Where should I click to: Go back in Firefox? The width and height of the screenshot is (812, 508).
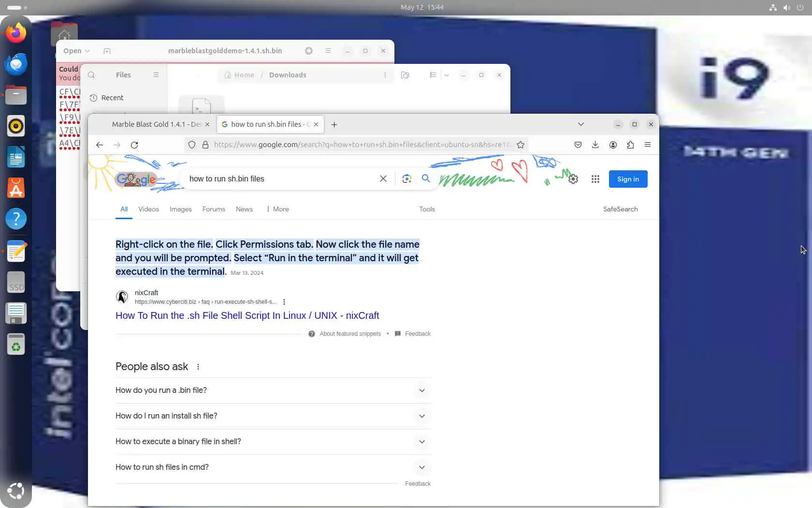(100, 145)
